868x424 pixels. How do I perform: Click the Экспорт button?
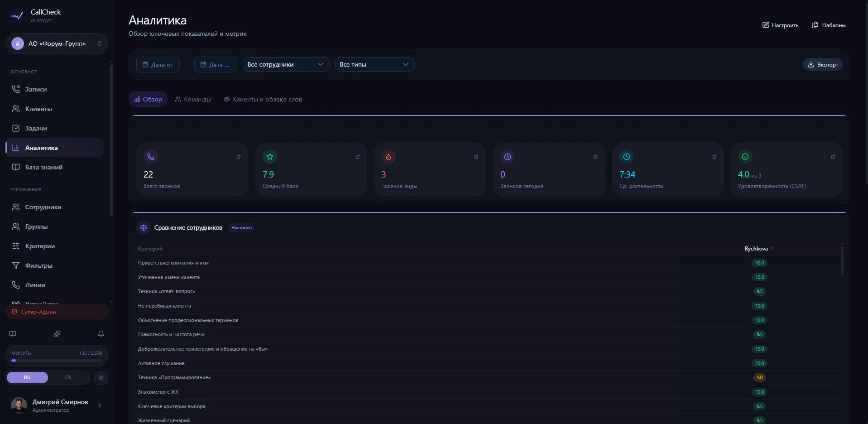[x=823, y=64]
